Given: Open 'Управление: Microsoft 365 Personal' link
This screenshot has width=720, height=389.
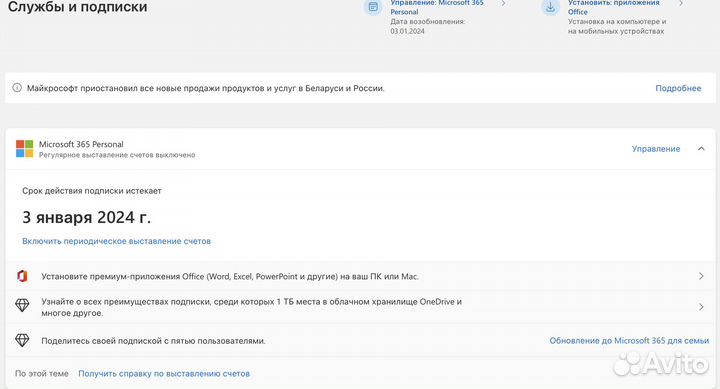Looking at the screenshot, I should click(437, 7).
